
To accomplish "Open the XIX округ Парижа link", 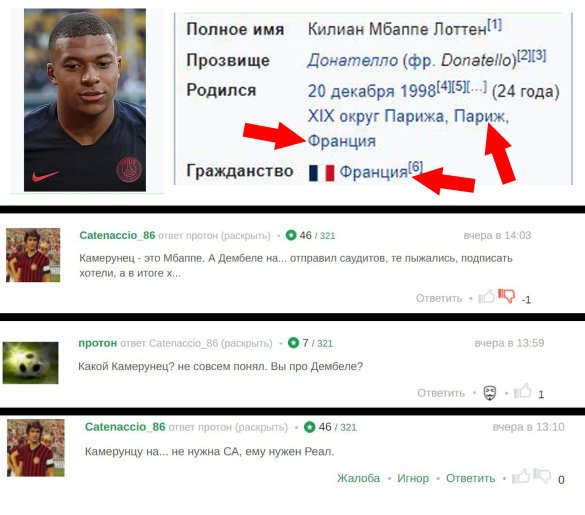I will click(376, 116).
